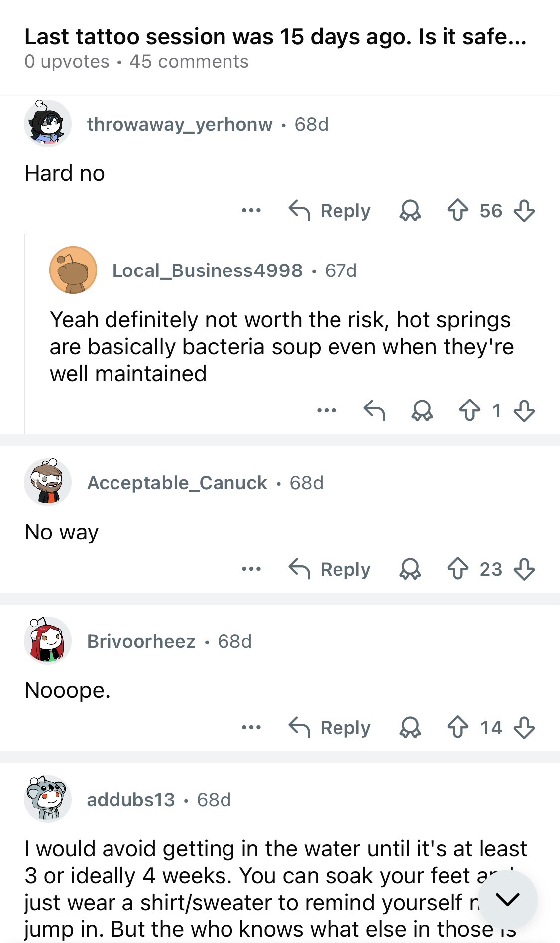Downvote the "Nooope." comment

pyautogui.click(x=524, y=728)
